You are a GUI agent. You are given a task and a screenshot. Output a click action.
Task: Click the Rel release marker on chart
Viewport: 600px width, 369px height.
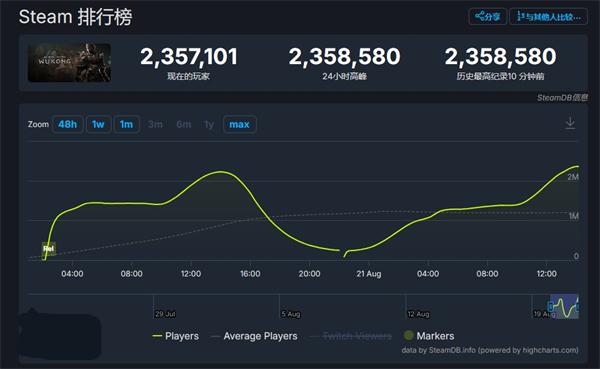49,249
